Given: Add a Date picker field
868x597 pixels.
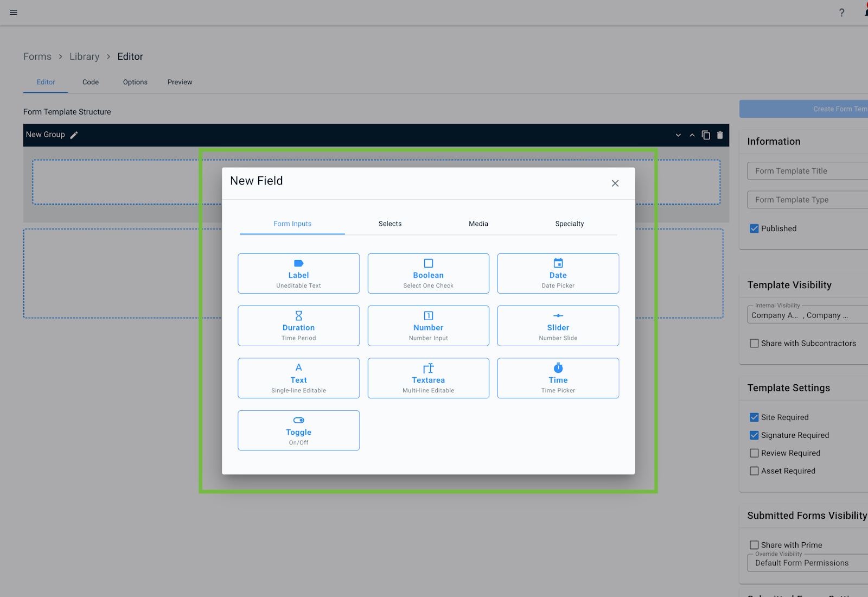Looking at the screenshot, I should coord(558,274).
